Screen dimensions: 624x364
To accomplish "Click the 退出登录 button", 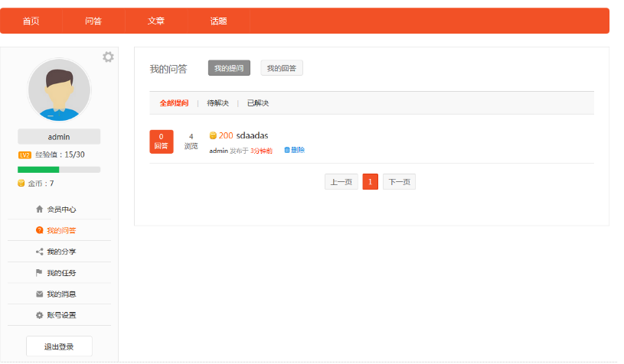I will [x=59, y=346].
